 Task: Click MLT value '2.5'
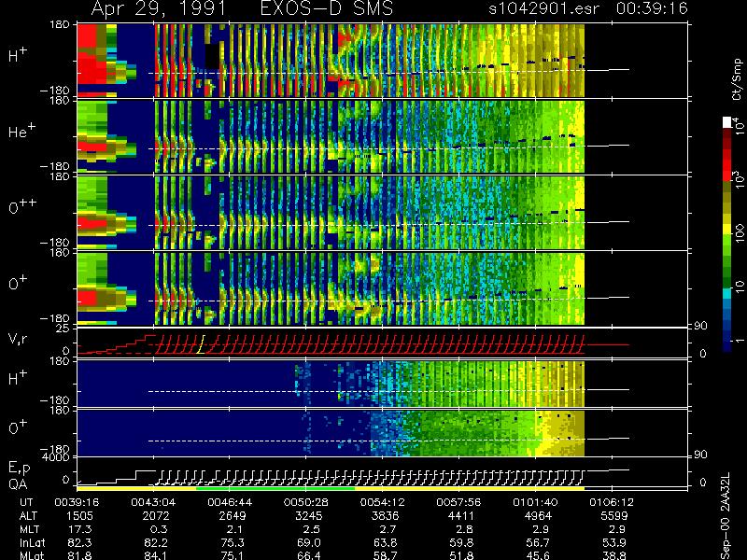[x=312, y=529]
